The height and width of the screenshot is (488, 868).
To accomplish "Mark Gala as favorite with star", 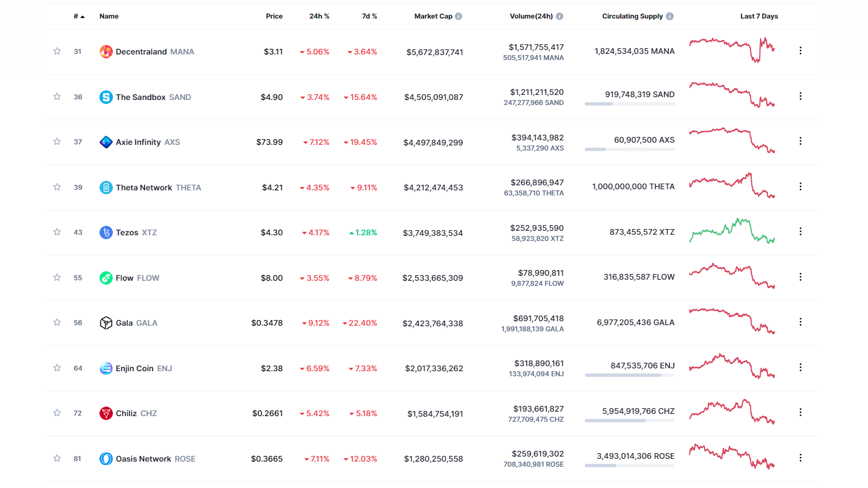I will coord(57,322).
